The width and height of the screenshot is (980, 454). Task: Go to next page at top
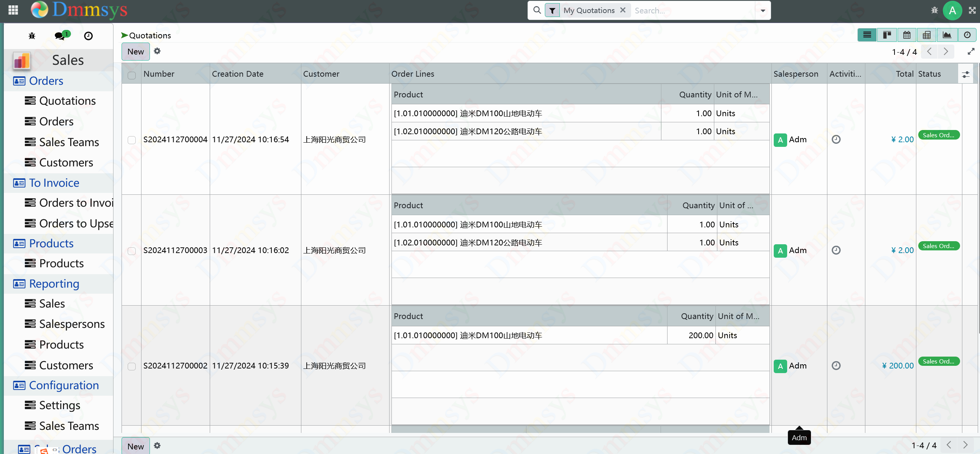(x=946, y=51)
